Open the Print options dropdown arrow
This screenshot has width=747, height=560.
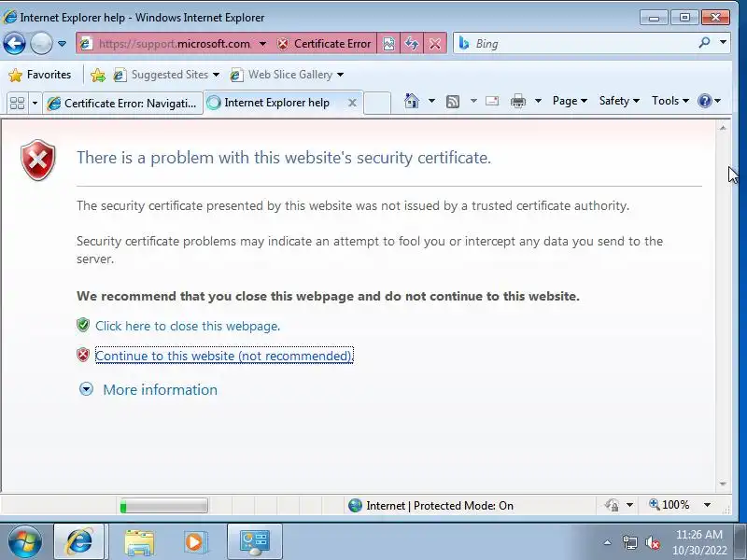tap(539, 101)
